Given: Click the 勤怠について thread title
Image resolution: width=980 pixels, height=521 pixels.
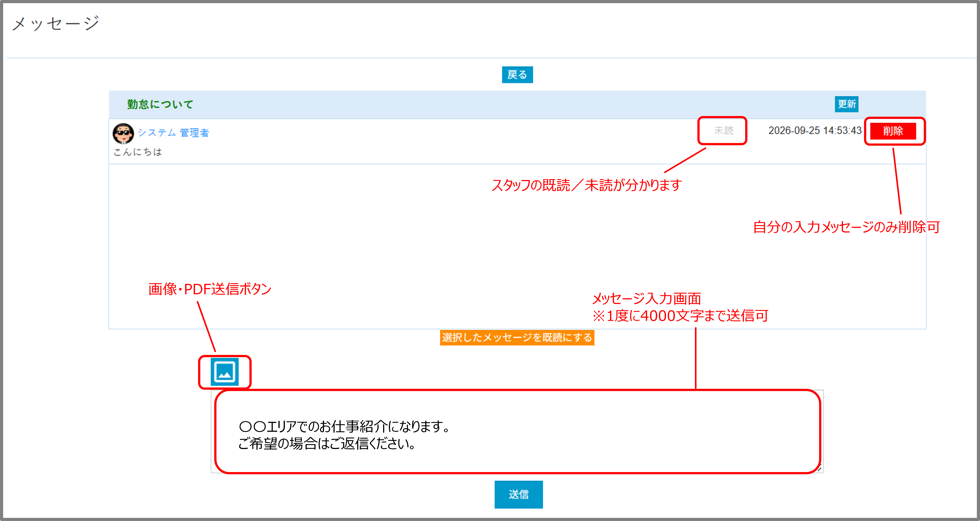Looking at the screenshot, I should pyautogui.click(x=160, y=104).
